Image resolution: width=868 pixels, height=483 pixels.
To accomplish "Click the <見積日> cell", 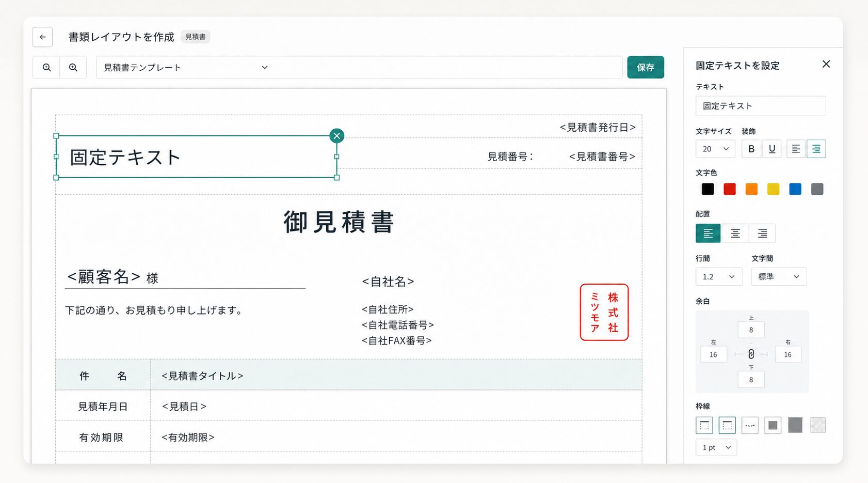I will pyautogui.click(x=396, y=406).
